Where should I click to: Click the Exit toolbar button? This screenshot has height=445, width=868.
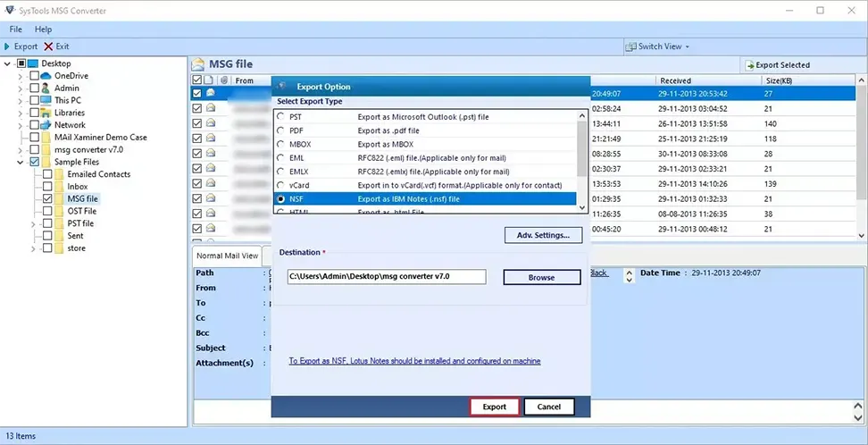(x=56, y=46)
